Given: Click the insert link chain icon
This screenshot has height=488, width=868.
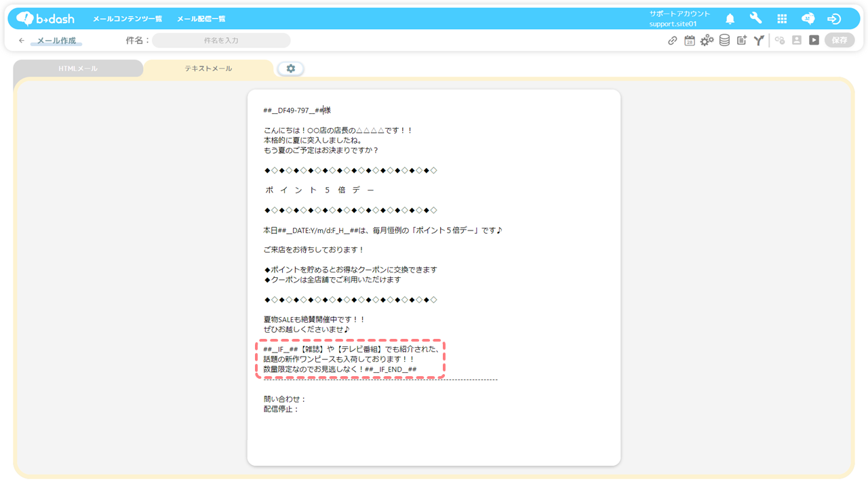Looking at the screenshot, I should pyautogui.click(x=672, y=41).
